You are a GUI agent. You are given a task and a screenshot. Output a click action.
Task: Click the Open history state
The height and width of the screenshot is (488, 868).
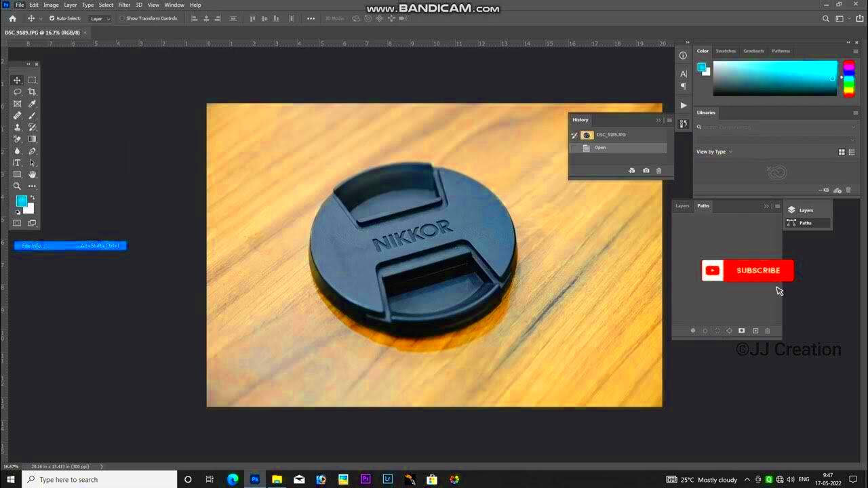tap(618, 148)
